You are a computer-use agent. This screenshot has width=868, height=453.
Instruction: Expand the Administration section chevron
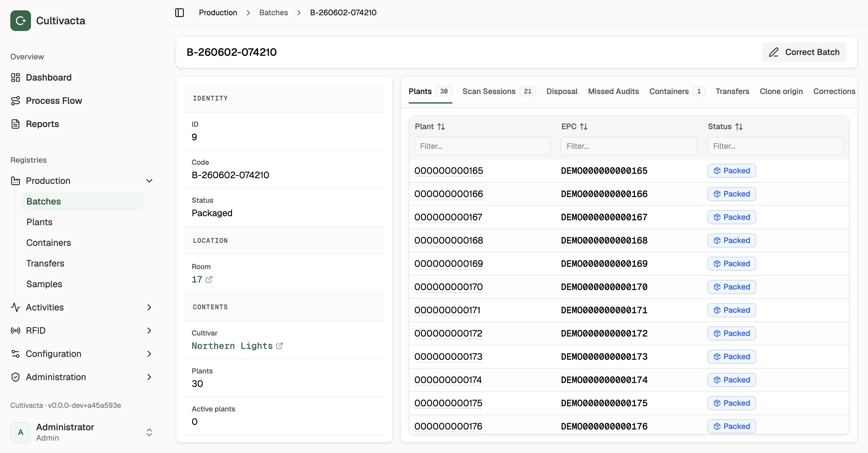click(149, 377)
